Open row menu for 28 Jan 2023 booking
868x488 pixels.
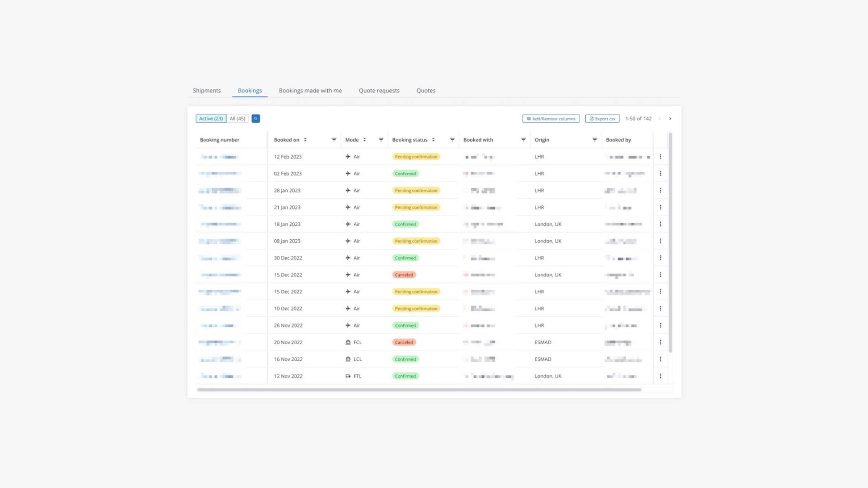click(660, 190)
